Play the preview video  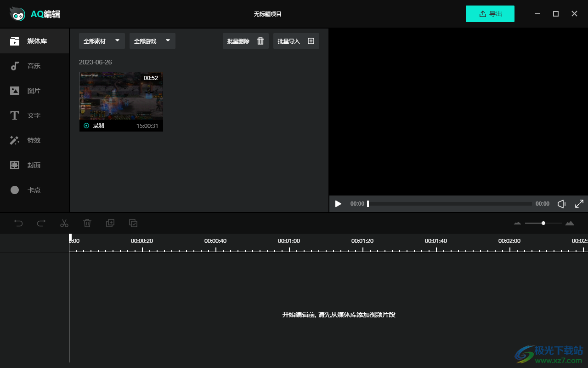pyautogui.click(x=338, y=204)
